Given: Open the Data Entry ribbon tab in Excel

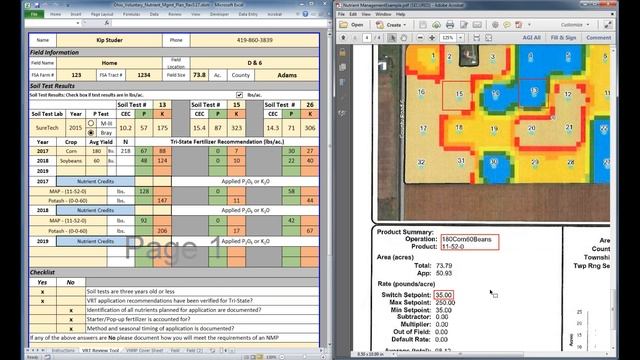Looking at the screenshot, I should pyautogui.click(x=248, y=14).
